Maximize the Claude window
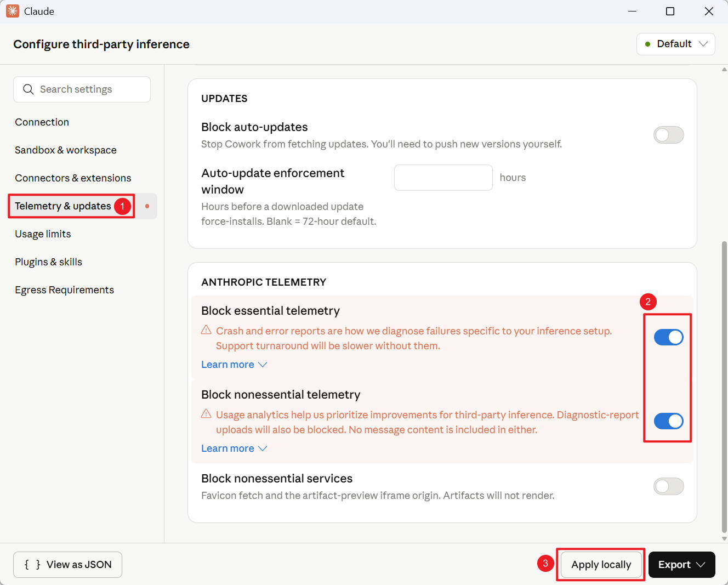 tap(670, 11)
